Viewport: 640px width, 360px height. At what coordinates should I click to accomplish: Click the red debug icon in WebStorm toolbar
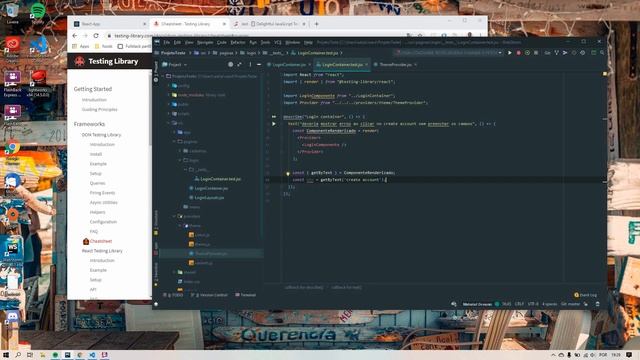pos(518,53)
